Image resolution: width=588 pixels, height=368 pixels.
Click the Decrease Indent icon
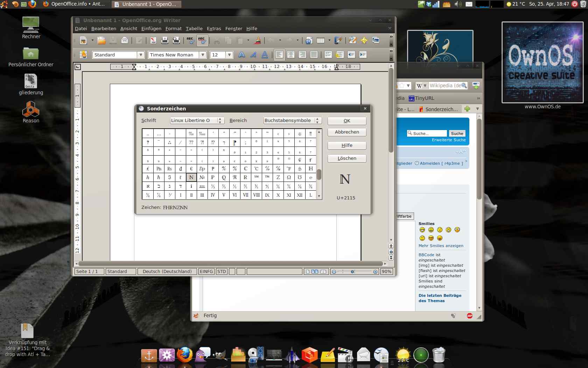pyautogui.click(x=351, y=55)
